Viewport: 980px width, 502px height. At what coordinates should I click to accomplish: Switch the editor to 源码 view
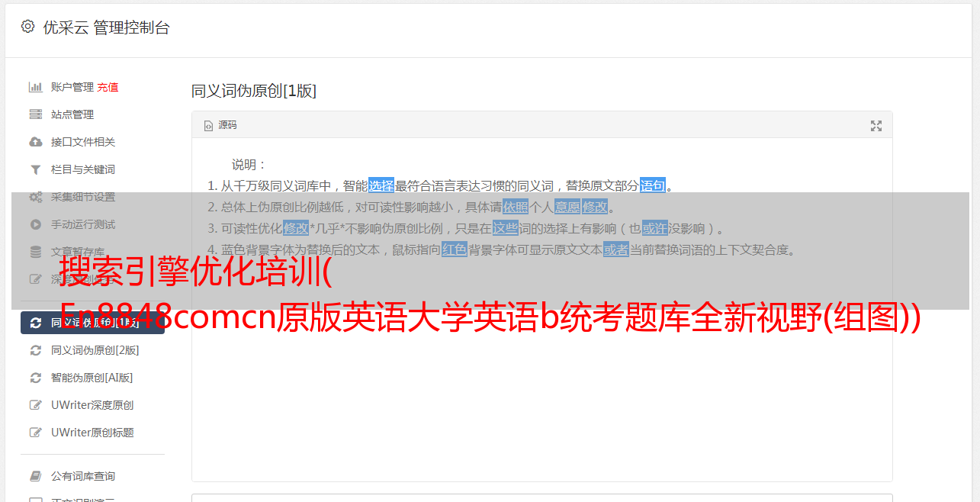click(220, 125)
